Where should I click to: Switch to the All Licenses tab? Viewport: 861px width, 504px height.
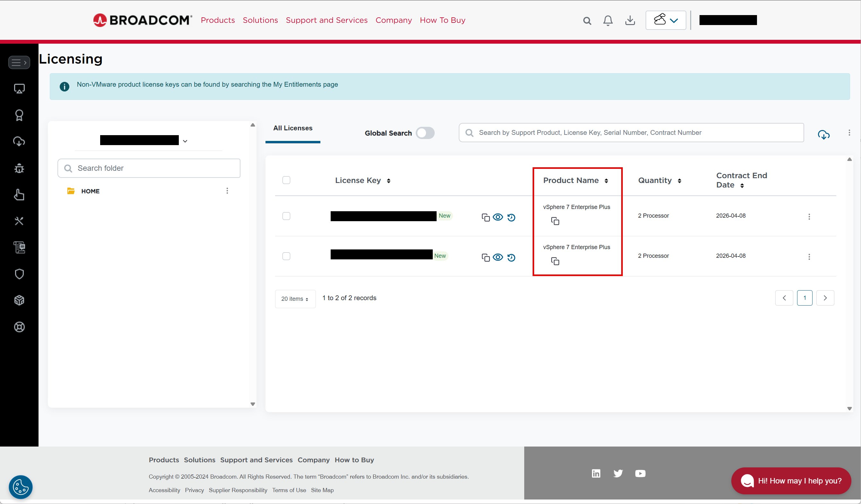[293, 128]
